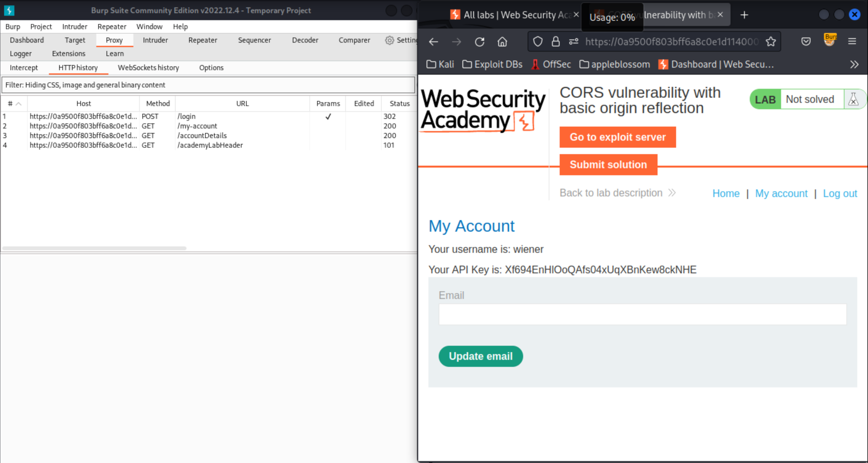Switch to the Intercept sub-tab

(24, 68)
